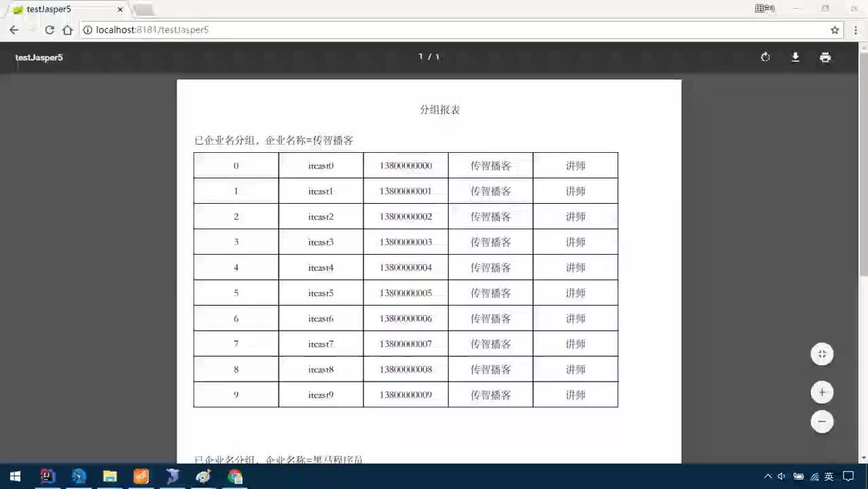
Task: Zoom out of the PDF
Action: 822,422
